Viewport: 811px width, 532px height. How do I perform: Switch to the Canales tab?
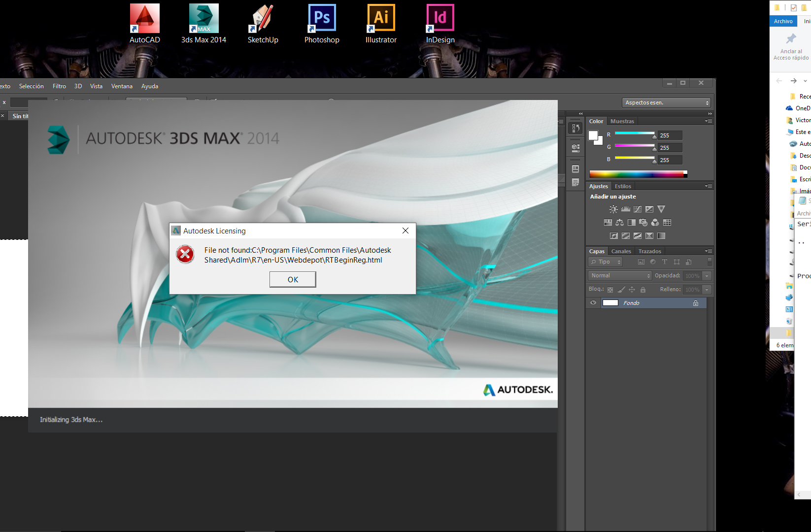[621, 251]
